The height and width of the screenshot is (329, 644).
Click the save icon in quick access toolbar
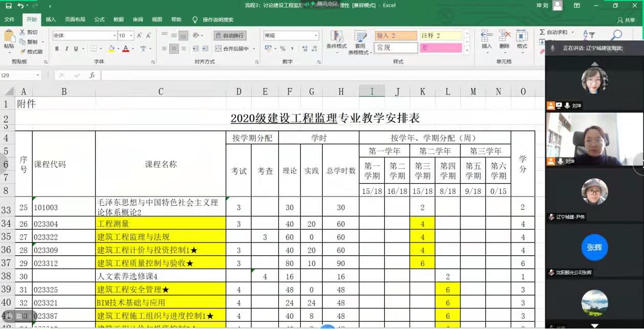pos(8,6)
